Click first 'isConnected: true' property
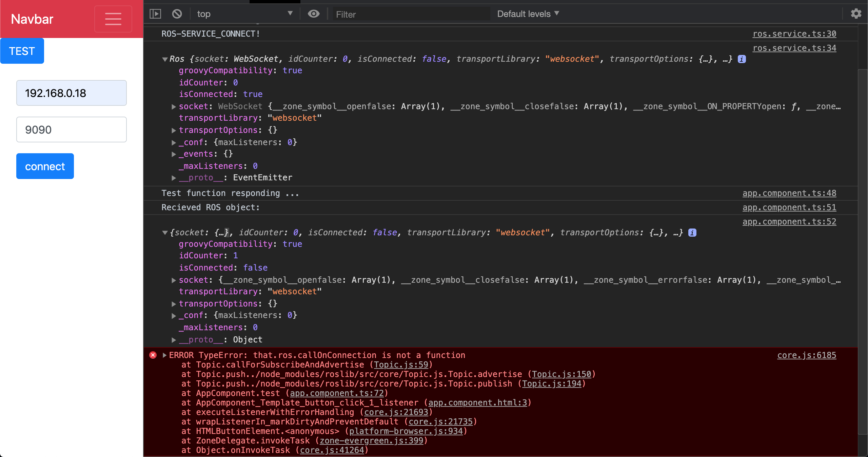Screen dimensions: 868x457 tap(221, 94)
